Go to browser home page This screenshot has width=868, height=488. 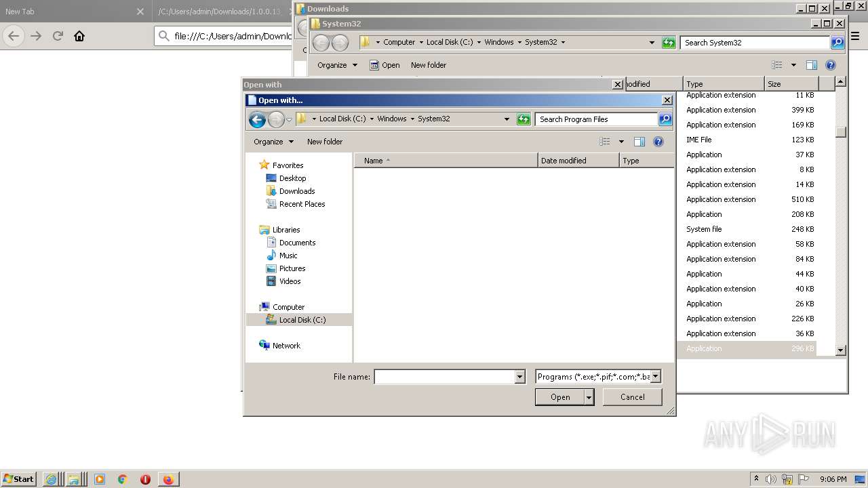[x=79, y=36]
